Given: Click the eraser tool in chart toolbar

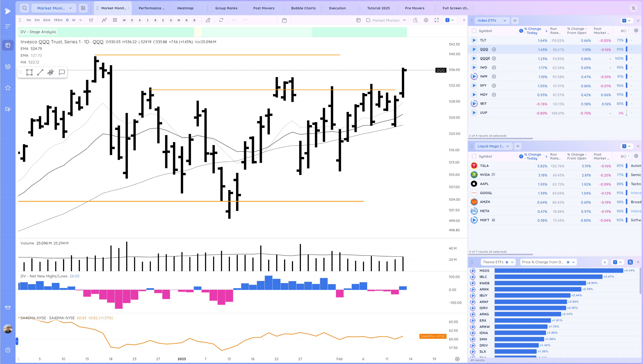Looking at the screenshot, I should [x=208, y=20].
